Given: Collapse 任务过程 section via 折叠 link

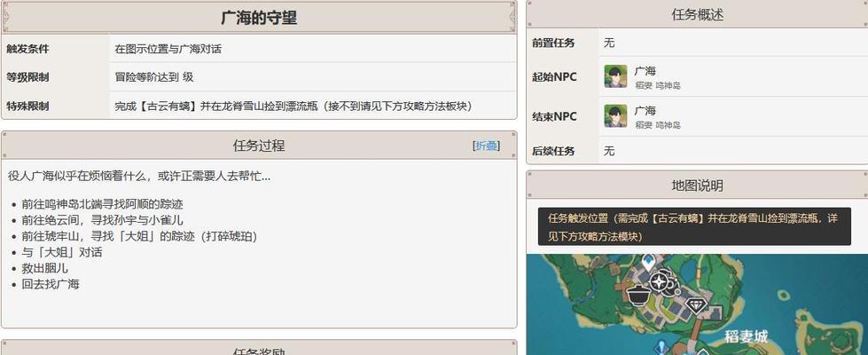Looking at the screenshot, I should [487, 146].
